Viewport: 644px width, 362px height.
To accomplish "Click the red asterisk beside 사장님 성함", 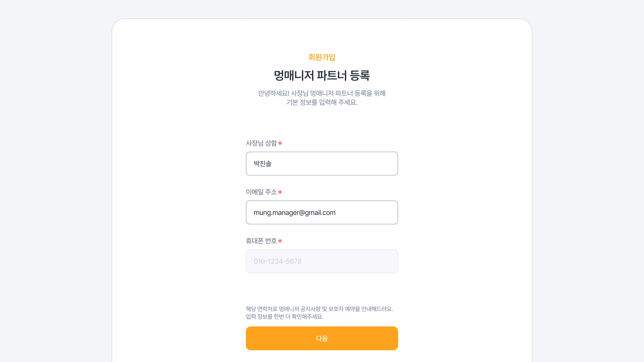I will pos(280,143).
